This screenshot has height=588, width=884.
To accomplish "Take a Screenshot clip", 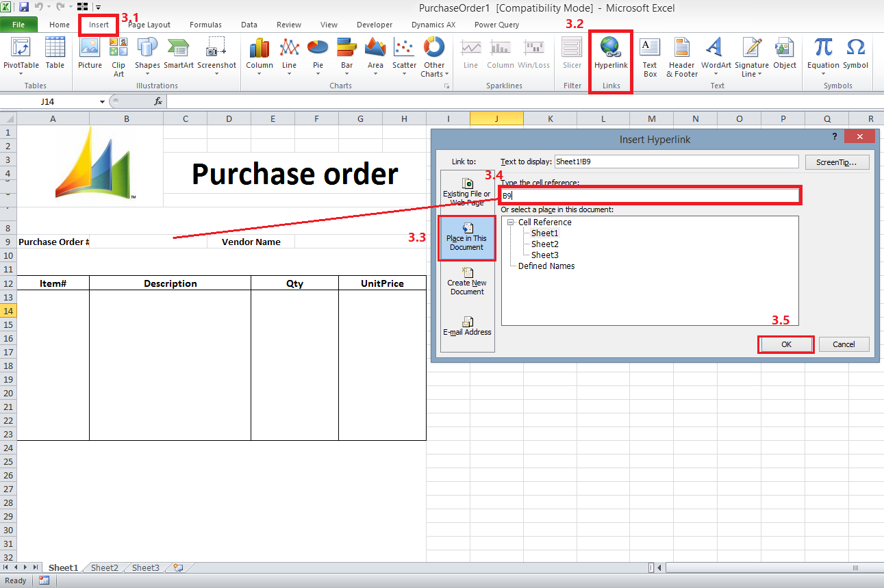I will click(216, 56).
